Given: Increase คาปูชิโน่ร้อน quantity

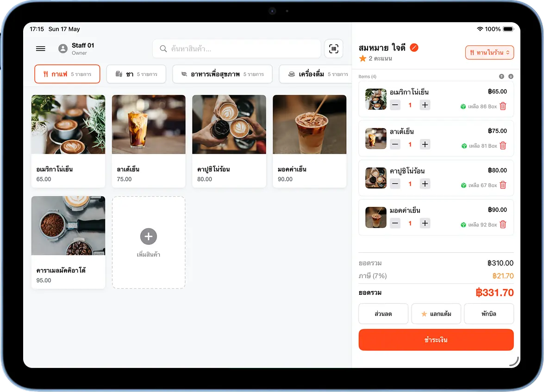Looking at the screenshot, I should pos(425,184).
